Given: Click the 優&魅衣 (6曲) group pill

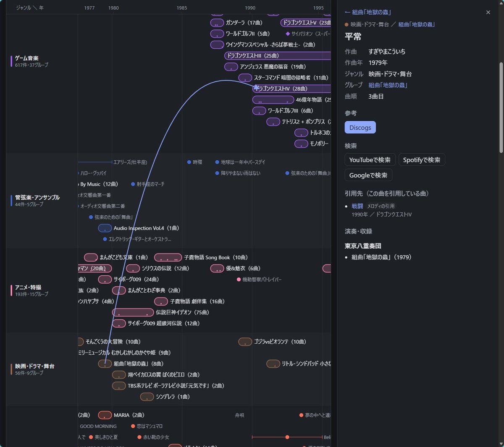Looking at the screenshot, I should pos(217,268).
